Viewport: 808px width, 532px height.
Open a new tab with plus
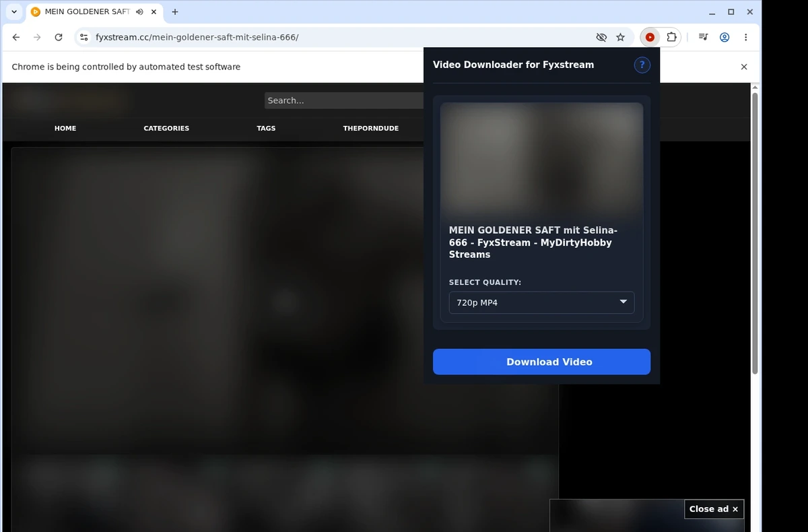point(175,12)
